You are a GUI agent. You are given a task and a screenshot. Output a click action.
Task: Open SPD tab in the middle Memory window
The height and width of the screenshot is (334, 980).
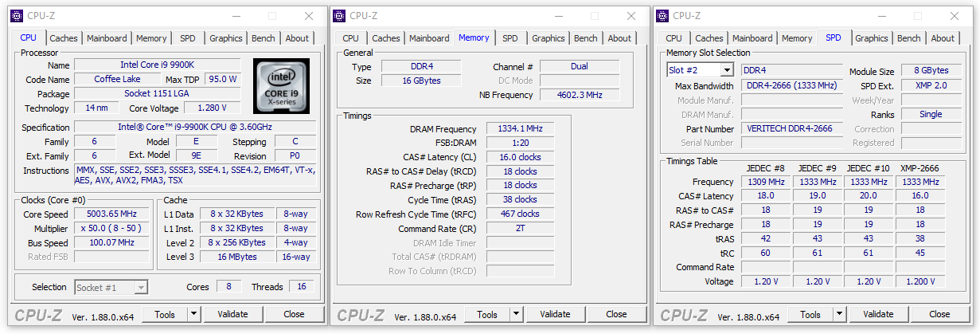[510, 38]
